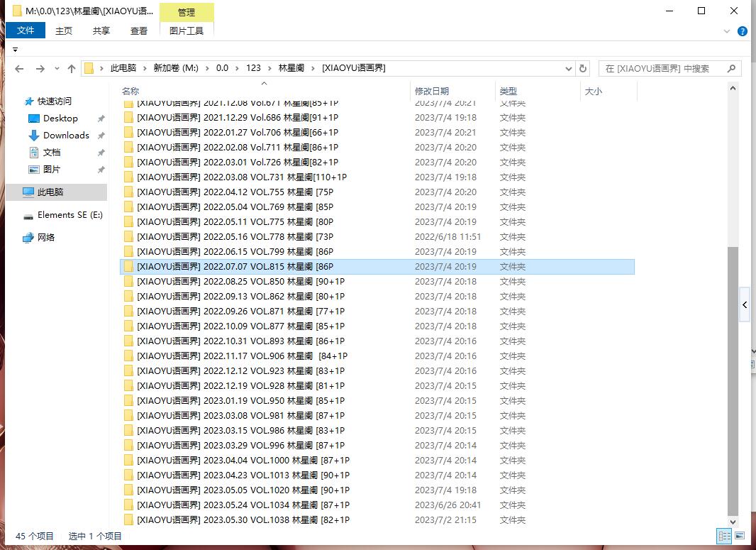Go up one folder level
The image size is (756, 550).
click(x=72, y=69)
